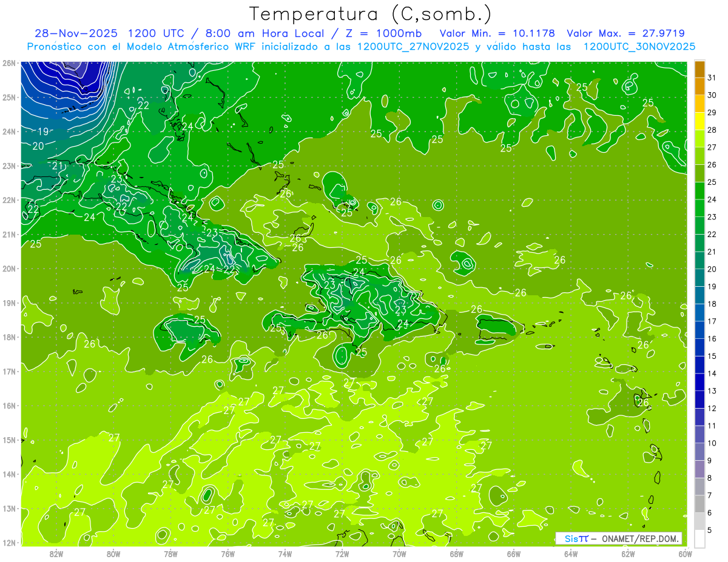The width and height of the screenshot is (728, 562).
Task: Select the lime swatch between 27 and 28
Action: tap(699, 138)
